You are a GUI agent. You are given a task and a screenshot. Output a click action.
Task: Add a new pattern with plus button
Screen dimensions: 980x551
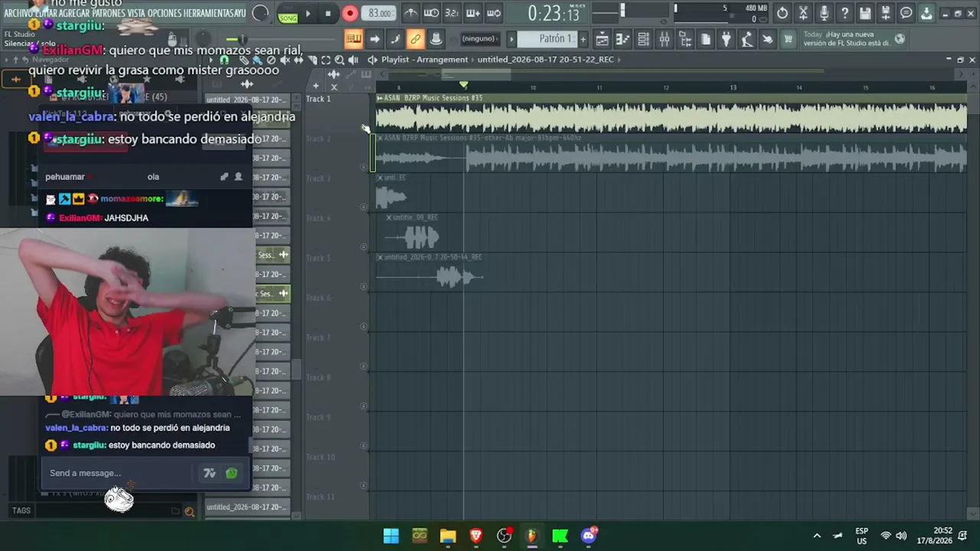coord(583,39)
